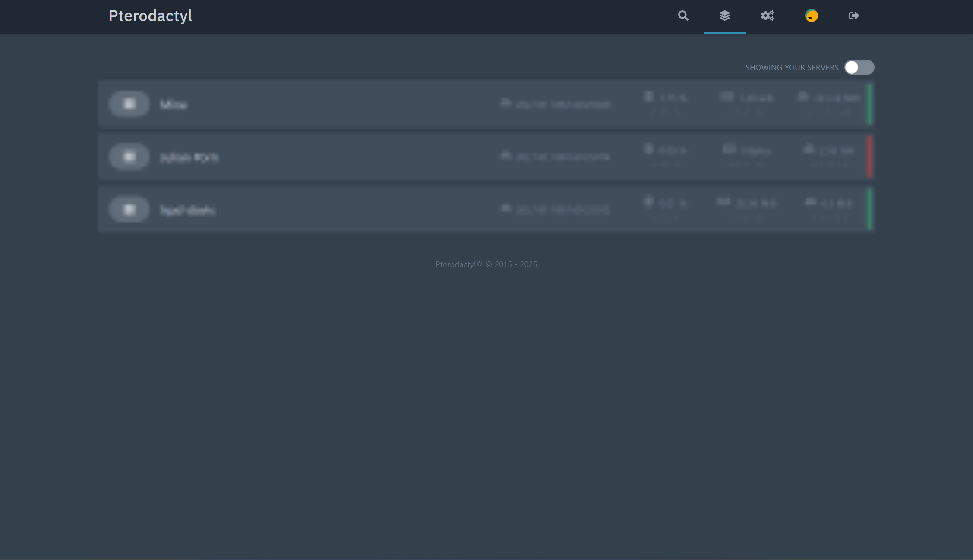Go to the servers dashboard layers icon
Viewport: 973px width, 560px height.
pyautogui.click(x=725, y=16)
